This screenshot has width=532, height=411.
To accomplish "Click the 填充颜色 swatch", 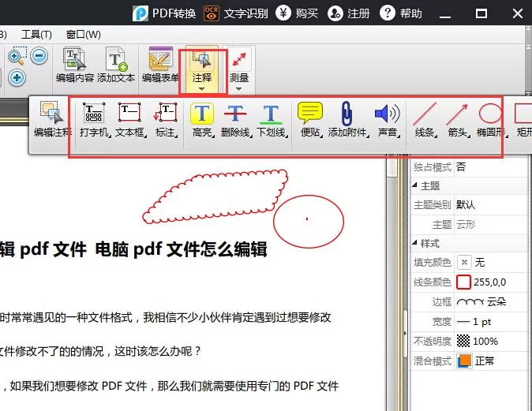I will tap(464, 262).
